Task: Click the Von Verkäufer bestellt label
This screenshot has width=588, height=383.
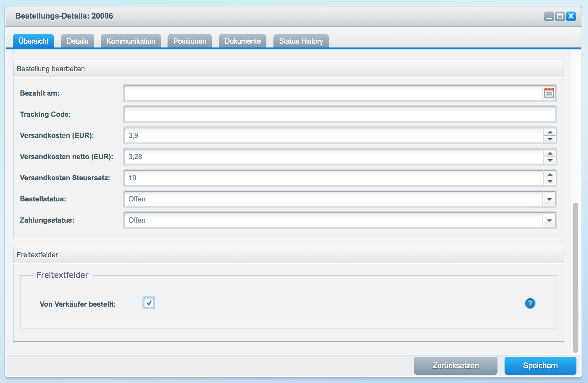Action: [78, 304]
